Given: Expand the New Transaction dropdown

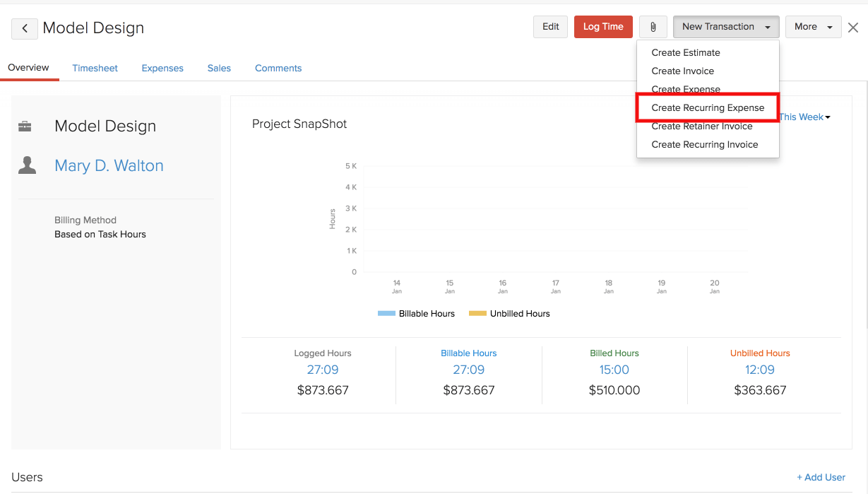Looking at the screenshot, I should [x=725, y=27].
